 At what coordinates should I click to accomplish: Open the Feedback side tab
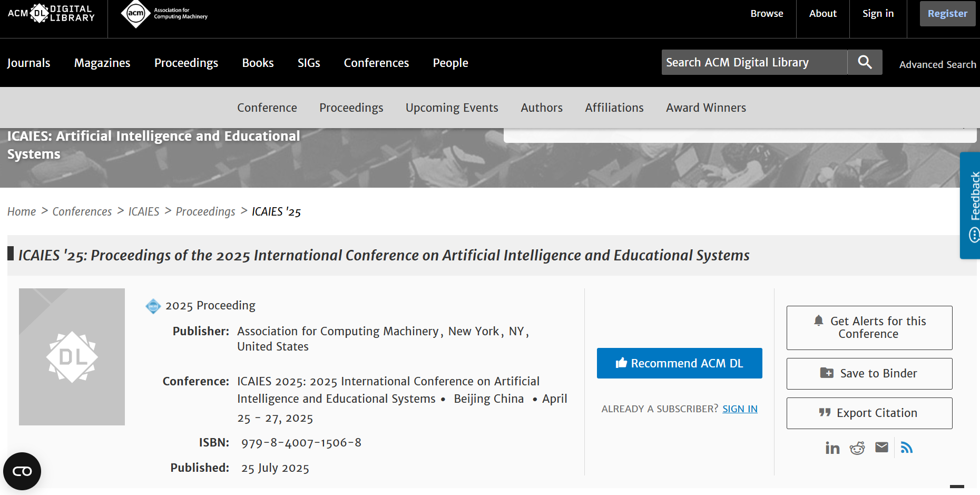(971, 206)
